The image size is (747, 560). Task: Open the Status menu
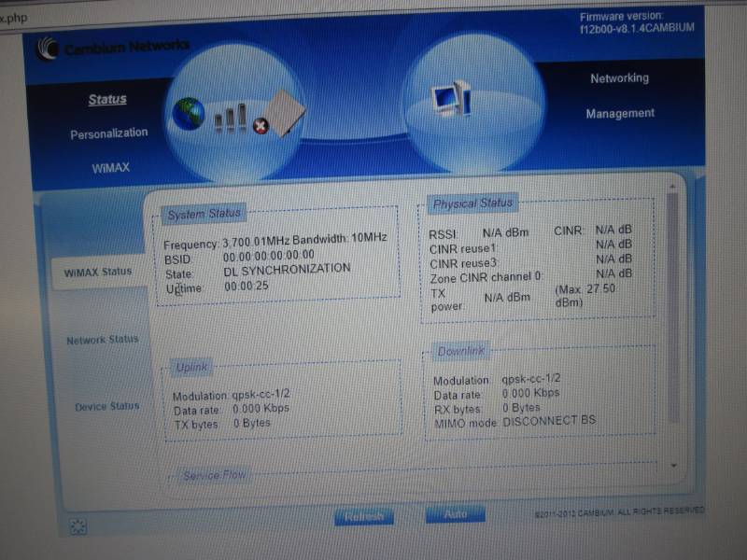(107, 100)
